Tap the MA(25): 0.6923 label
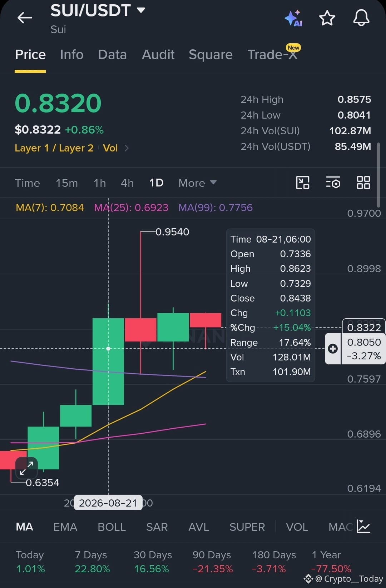 [x=131, y=208]
